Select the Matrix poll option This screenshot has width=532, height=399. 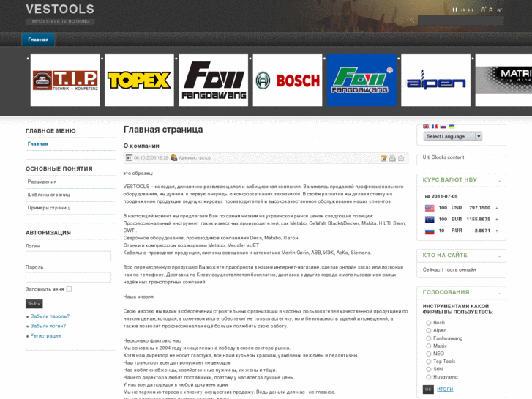429,346
